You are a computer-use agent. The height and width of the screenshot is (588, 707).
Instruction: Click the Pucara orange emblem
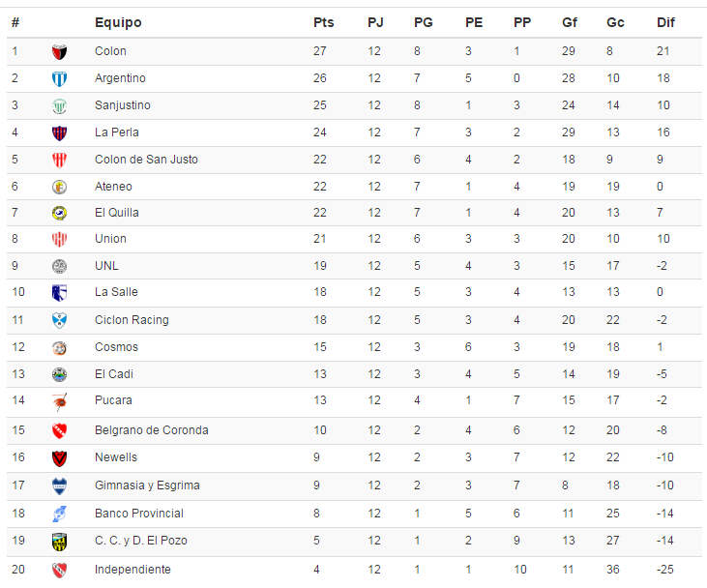tap(59, 401)
